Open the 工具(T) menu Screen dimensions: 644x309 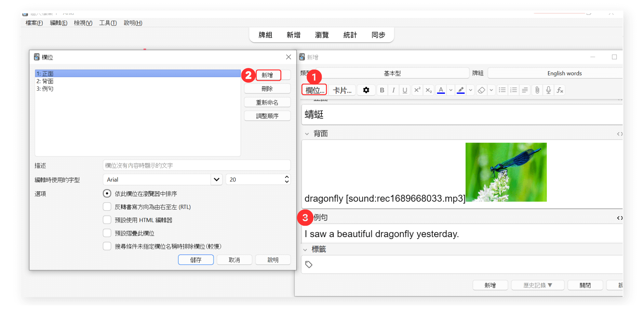coord(108,23)
